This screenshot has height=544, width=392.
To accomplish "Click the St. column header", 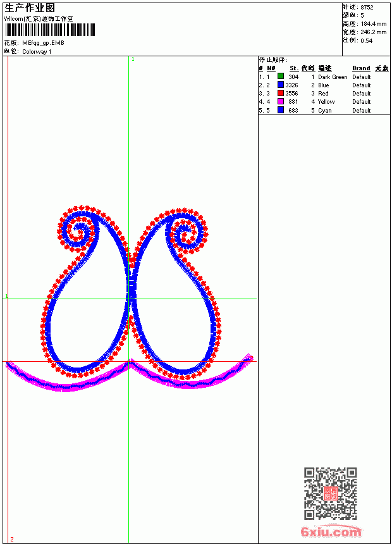I will pyautogui.click(x=294, y=68).
